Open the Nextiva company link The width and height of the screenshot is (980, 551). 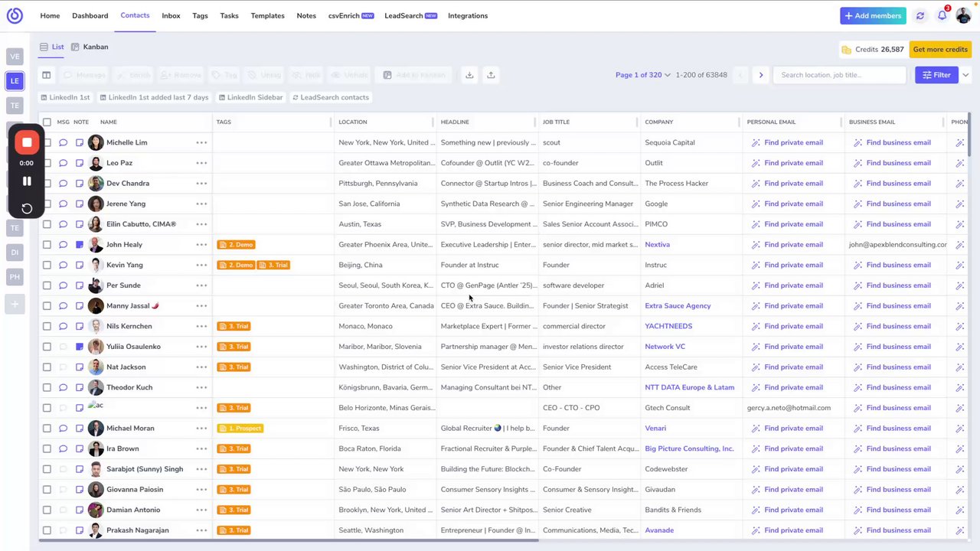[x=657, y=245]
